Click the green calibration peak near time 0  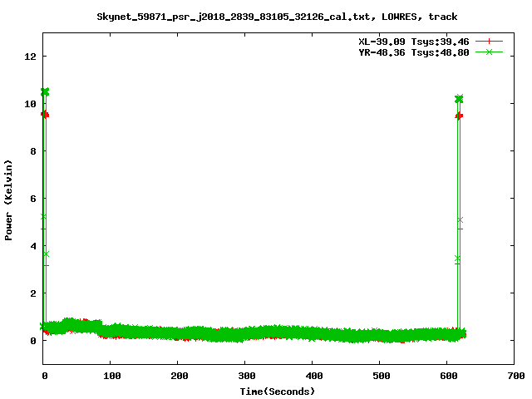click(x=45, y=92)
